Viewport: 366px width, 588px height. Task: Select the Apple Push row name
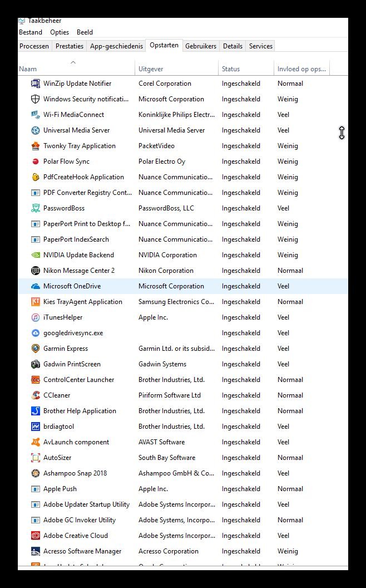[60, 489]
